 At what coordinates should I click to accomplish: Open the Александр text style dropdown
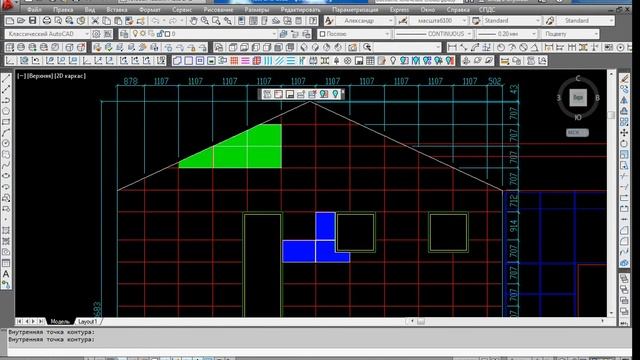pyautogui.click(x=390, y=21)
